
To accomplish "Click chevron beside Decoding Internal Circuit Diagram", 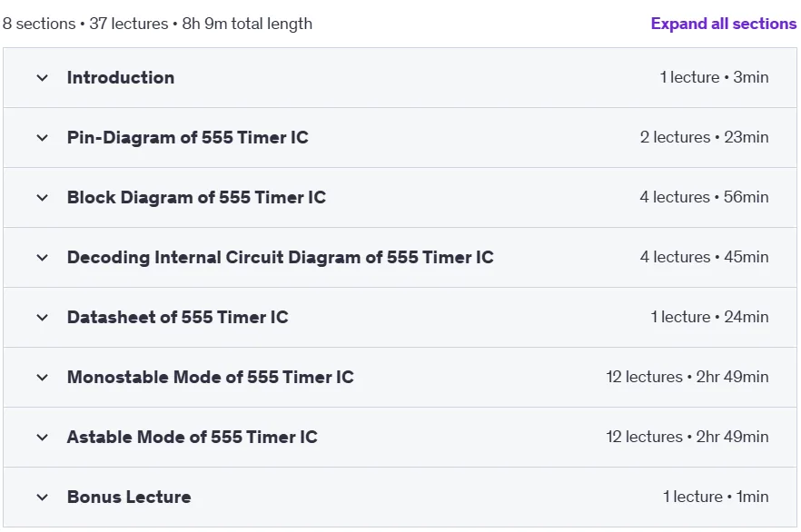I will [43, 258].
